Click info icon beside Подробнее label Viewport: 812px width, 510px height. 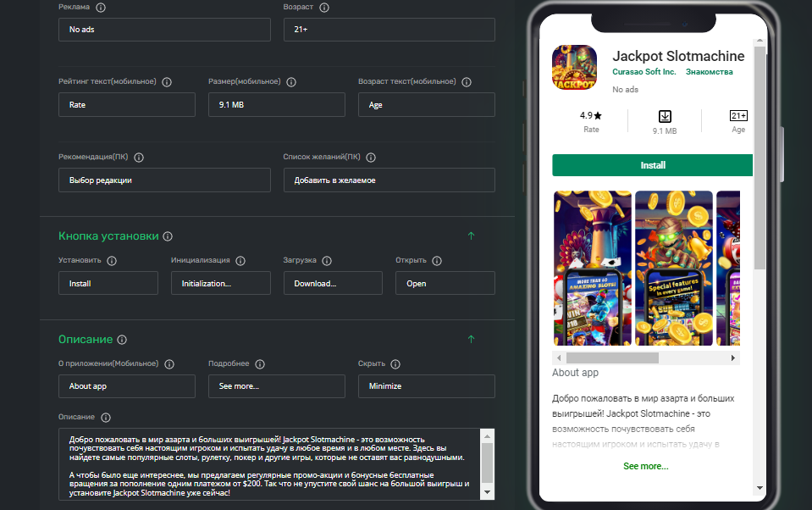(260, 364)
